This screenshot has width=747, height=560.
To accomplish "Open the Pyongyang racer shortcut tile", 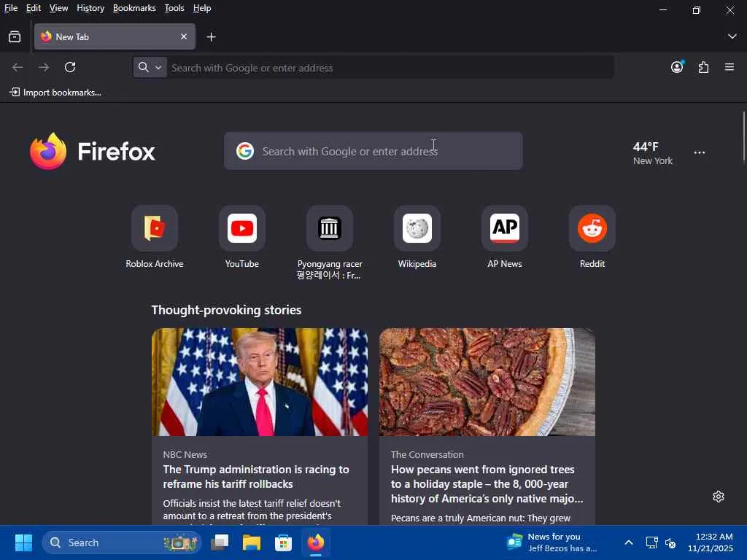I will [330, 243].
